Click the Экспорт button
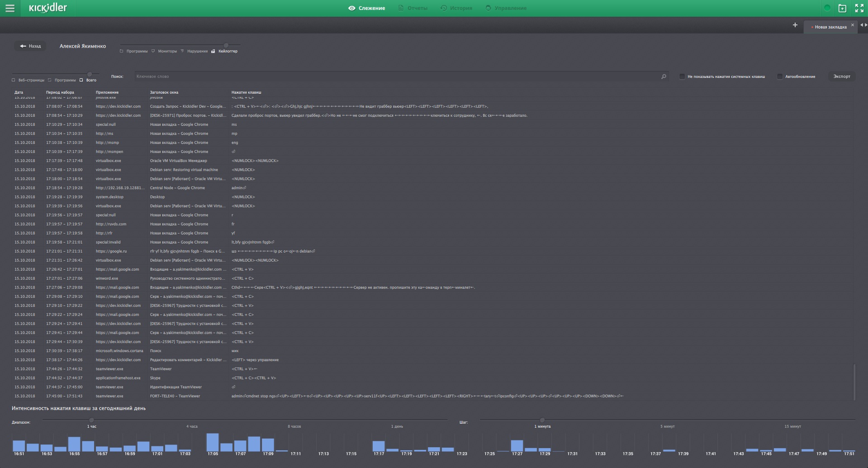This screenshot has height=468, width=868. [x=842, y=76]
